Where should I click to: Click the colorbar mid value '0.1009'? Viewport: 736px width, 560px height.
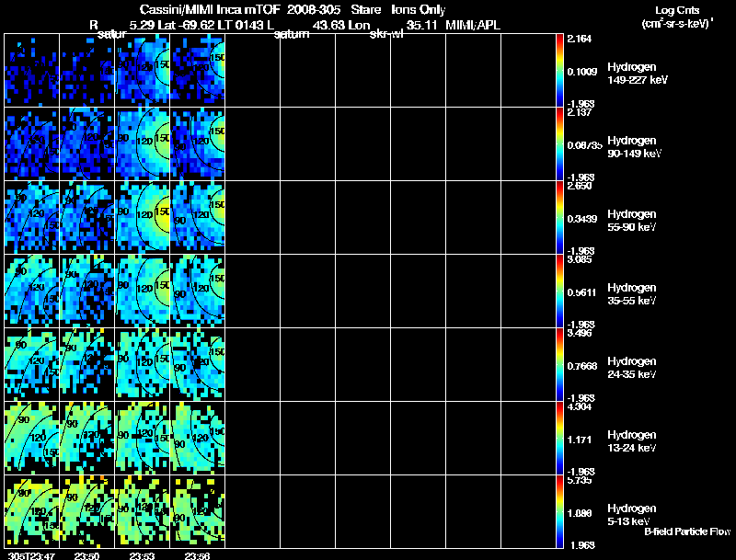click(582, 72)
